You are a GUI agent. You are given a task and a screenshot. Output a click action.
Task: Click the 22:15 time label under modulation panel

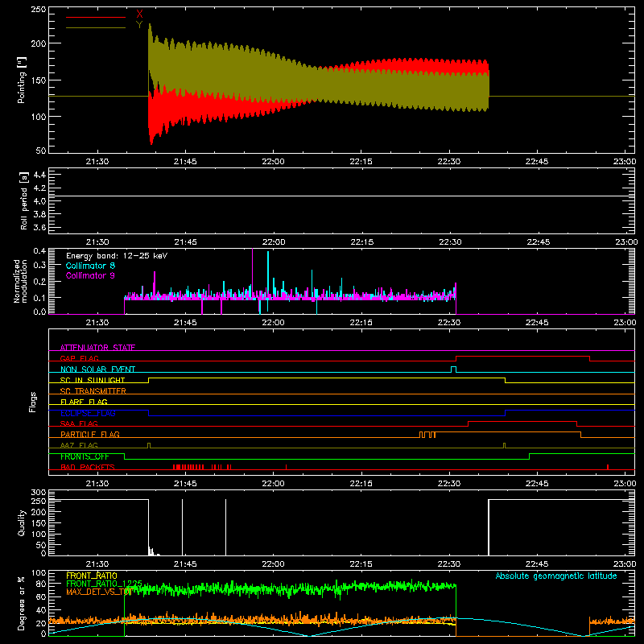361,323
